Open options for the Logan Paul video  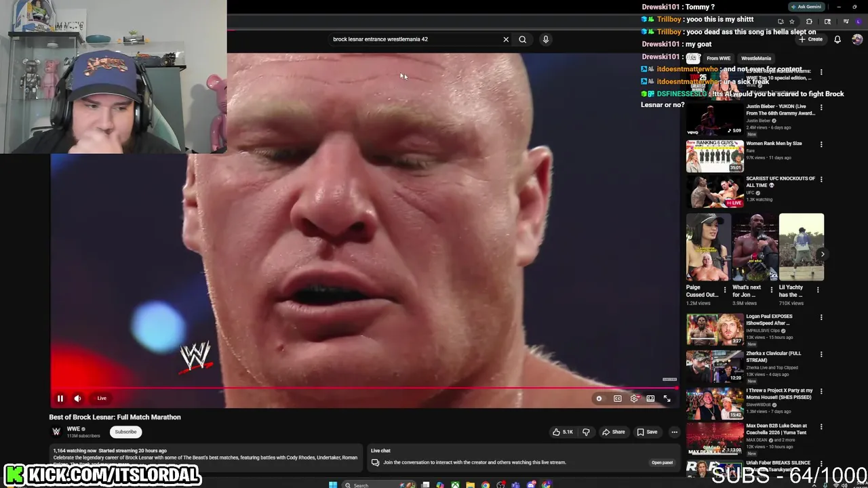click(821, 317)
